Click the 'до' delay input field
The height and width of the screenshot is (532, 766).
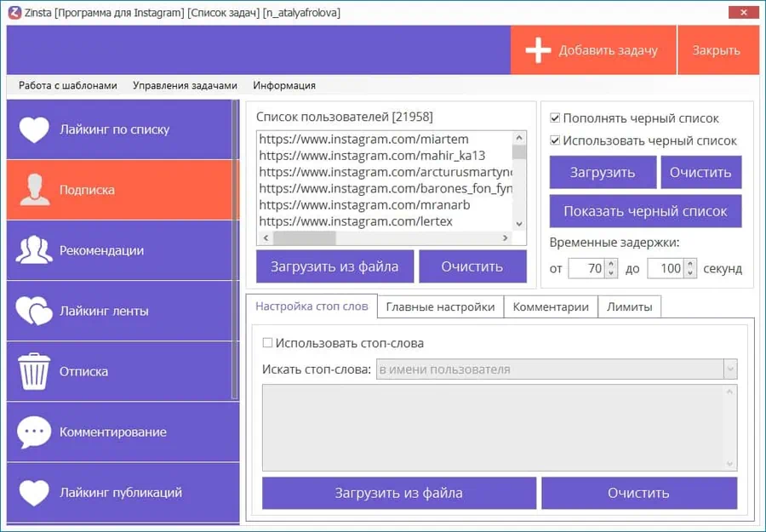pyautogui.click(x=666, y=269)
